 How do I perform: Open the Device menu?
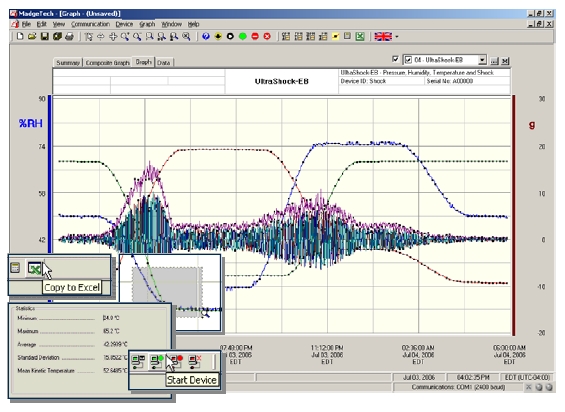point(124,24)
